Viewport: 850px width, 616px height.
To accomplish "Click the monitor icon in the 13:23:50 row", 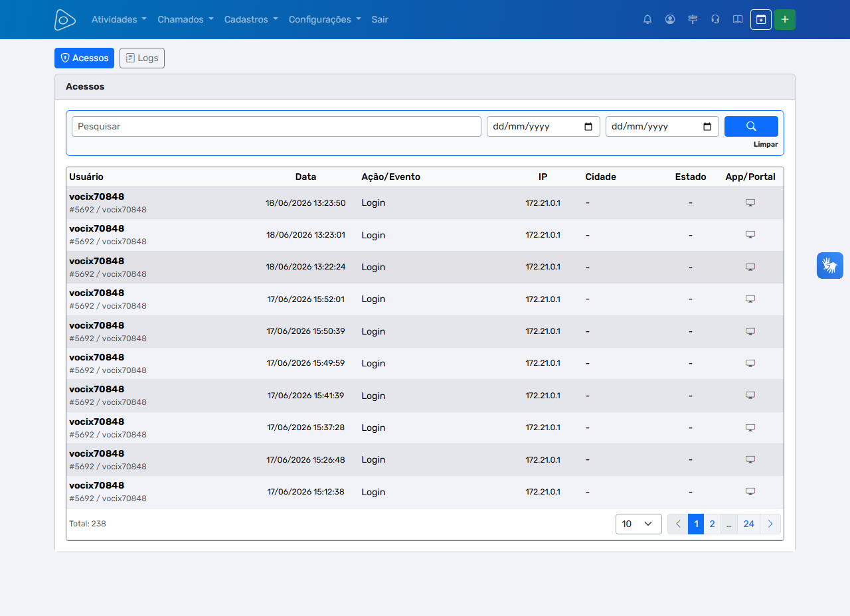I will [x=750, y=202].
